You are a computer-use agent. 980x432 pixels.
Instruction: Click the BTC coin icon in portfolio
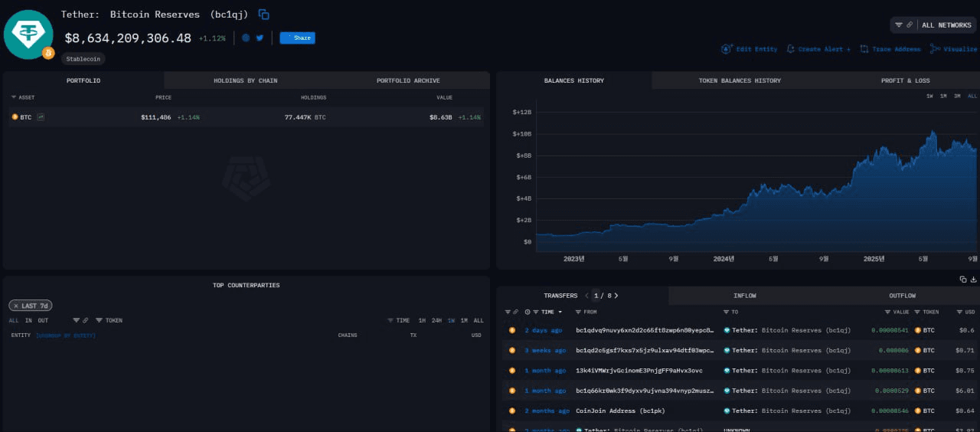click(x=15, y=117)
